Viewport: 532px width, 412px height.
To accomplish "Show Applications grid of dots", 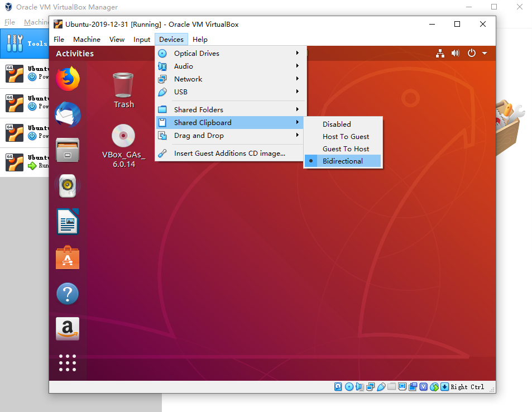I will tap(68, 363).
